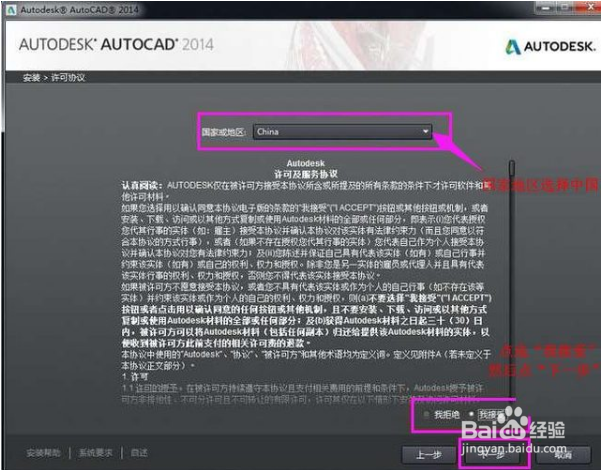Click the arrow of the China combo box
The width and height of the screenshot is (601, 470).
[425, 131]
